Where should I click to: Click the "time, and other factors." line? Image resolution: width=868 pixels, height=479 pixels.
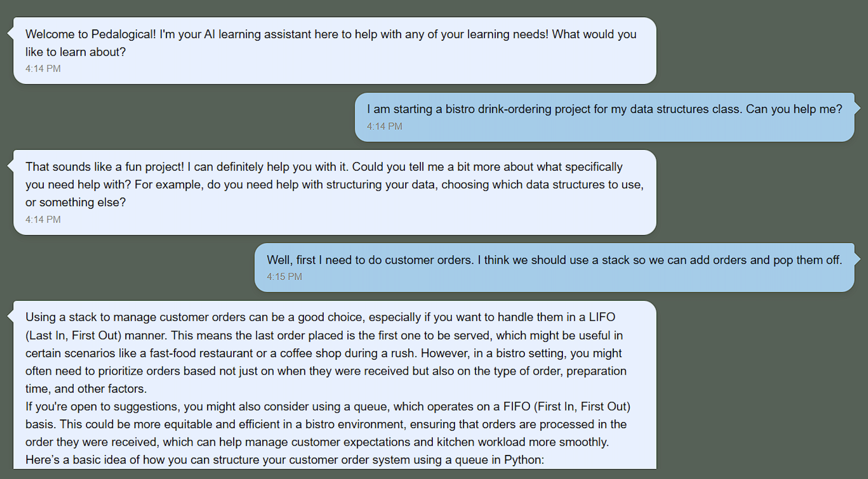[x=86, y=389]
